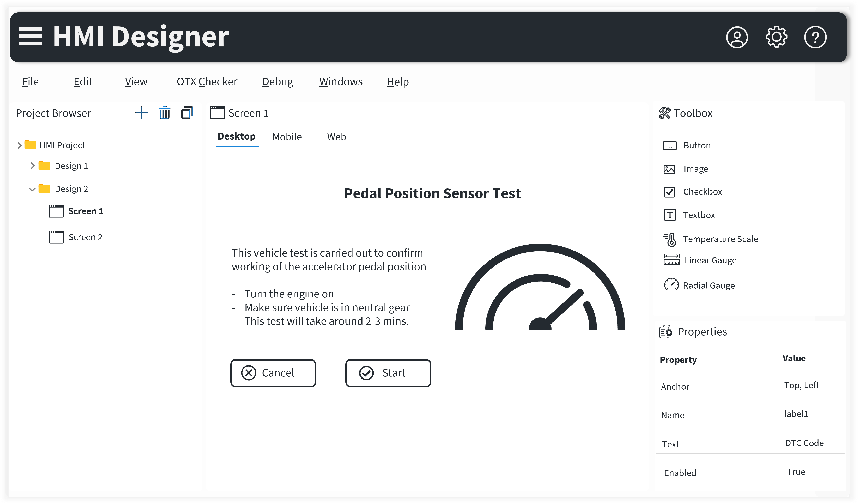Click the user account icon
This screenshot has width=858, height=504.
tap(737, 37)
